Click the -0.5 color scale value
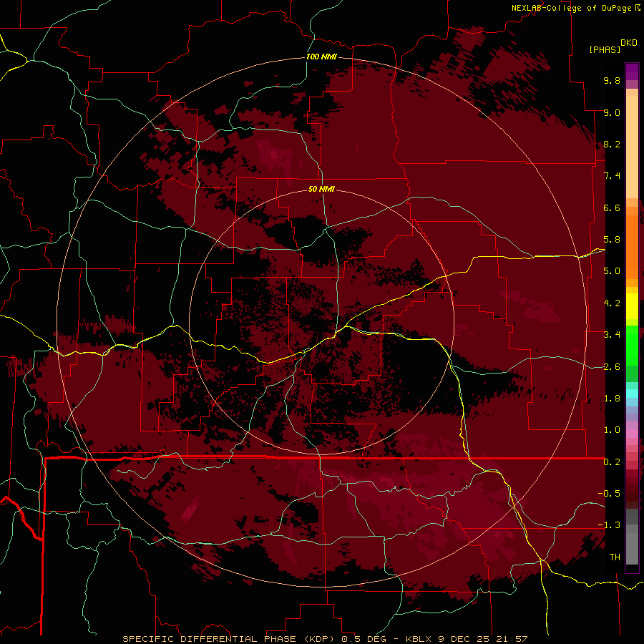Image resolution: width=644 pixels, height=644 pixels. coord(609,494)
